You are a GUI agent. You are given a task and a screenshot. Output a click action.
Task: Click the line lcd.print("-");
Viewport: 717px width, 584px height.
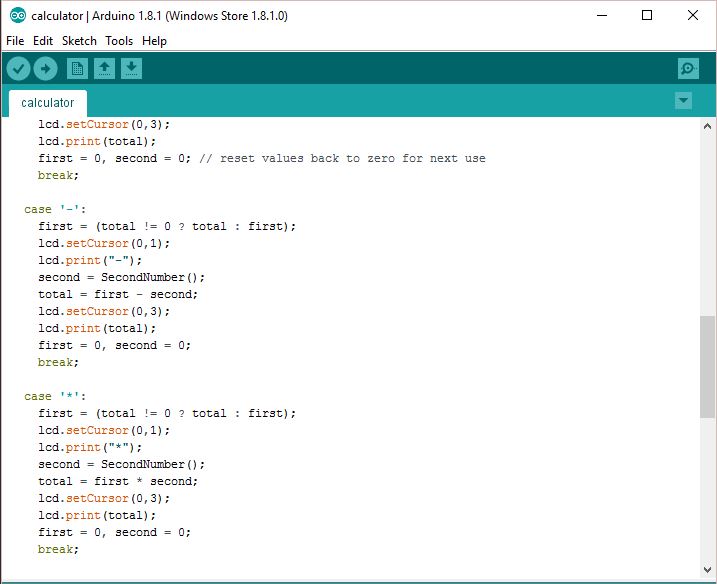90,261
